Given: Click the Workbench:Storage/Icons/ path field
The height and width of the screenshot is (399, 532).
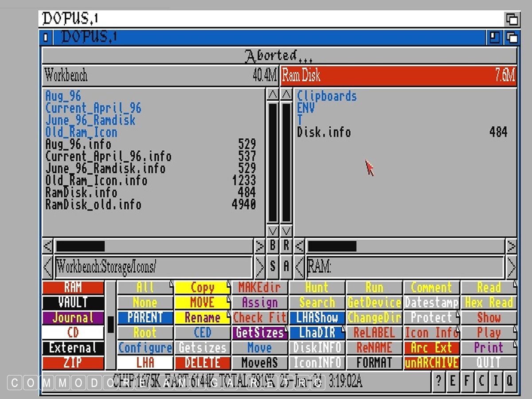Looking at the screenshot, I should pos(153,267).
